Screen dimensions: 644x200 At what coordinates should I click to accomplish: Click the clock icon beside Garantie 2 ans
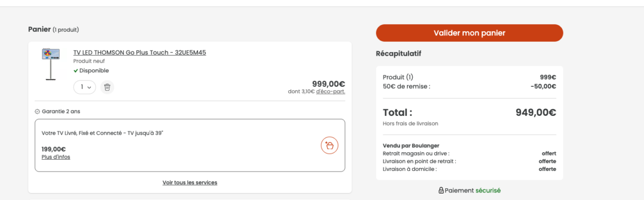pos(37,112)
